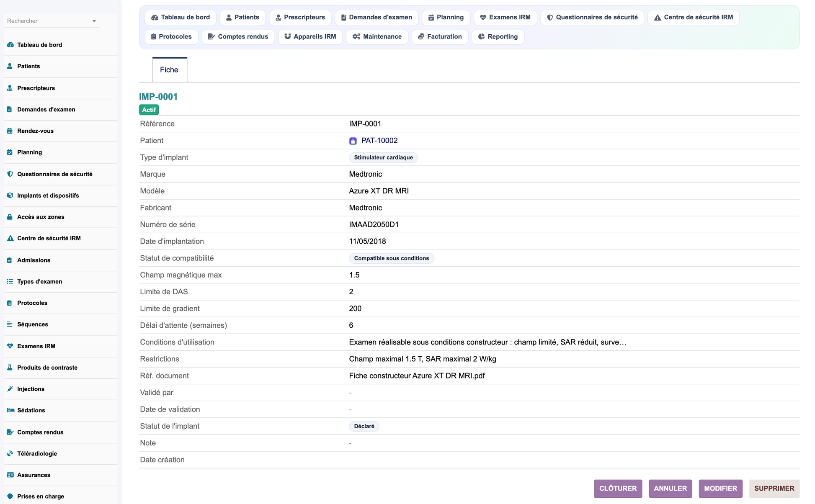This screenshot has height=504, width=815.
Task: Open Facturation in the top navigation
Action: tap(440, 36)
